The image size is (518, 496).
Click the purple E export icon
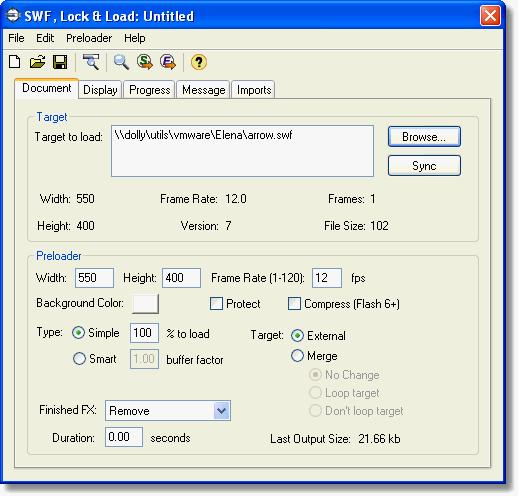168,62
